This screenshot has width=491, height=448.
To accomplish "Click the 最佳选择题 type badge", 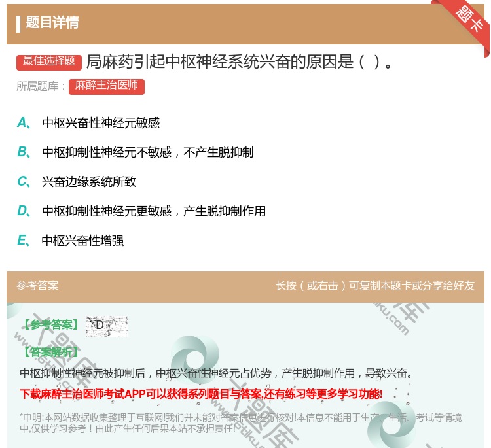I will coord(49,62).
